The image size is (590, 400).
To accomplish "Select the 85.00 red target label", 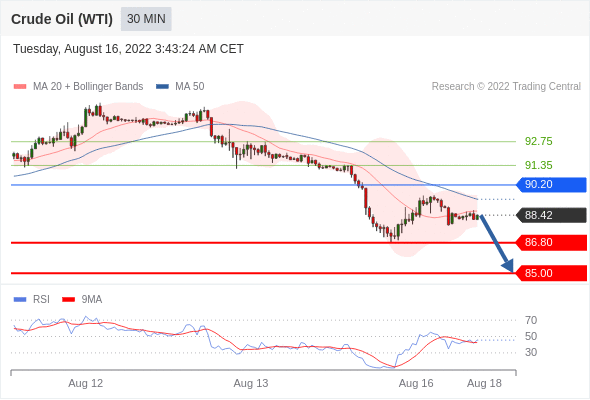I will [551, 273].
